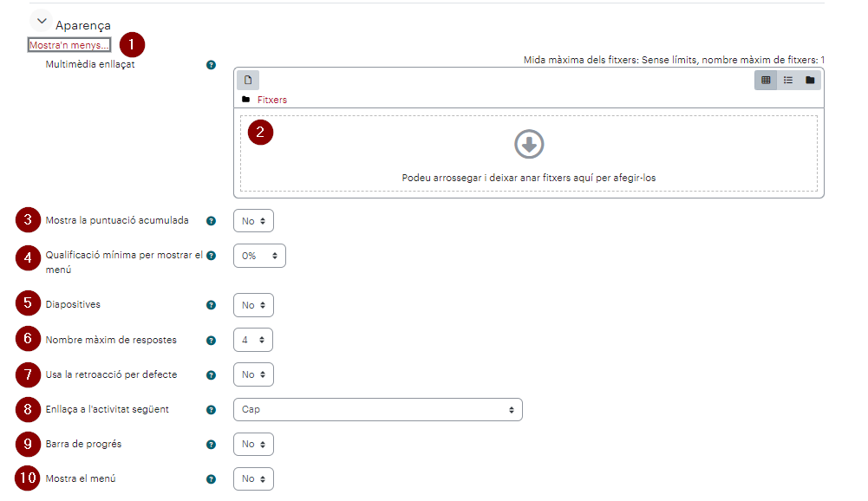Switch file picker to icon grid view

pos(766,81)
